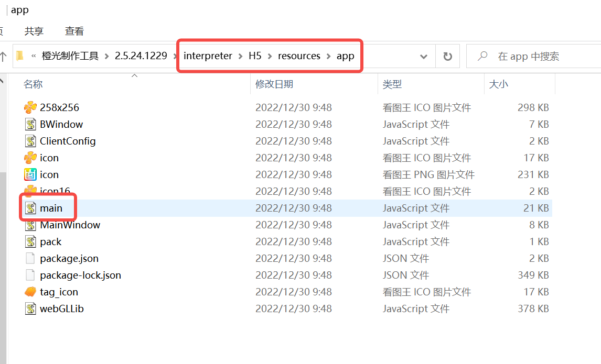601x364 pixels.
Task: Open the 查看 ribbon tab
Action: (x=74, y=31)
